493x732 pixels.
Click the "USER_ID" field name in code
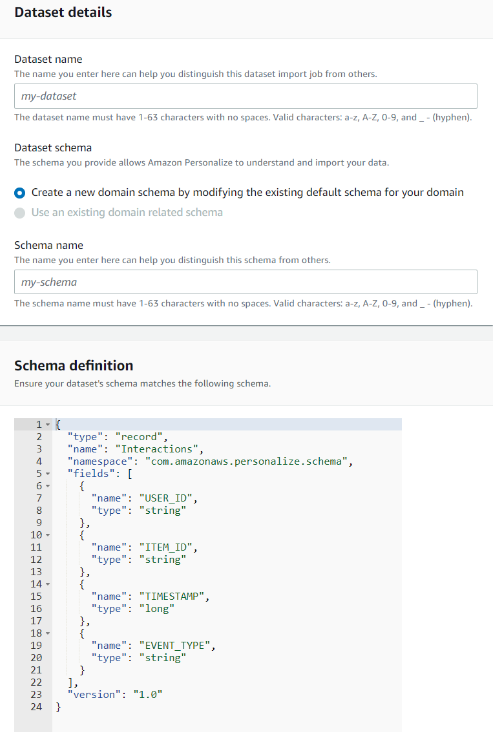point(166,498)
